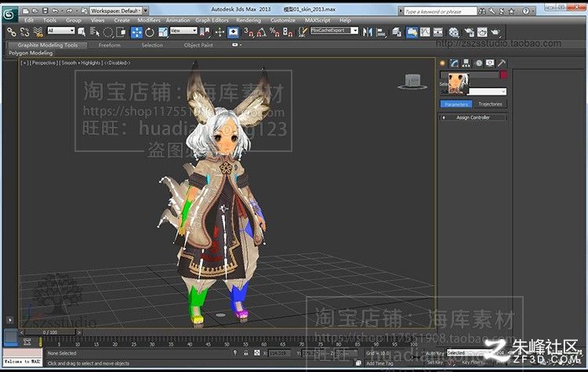588x372 pixels.
Task: Switch to the Object Paint ribbon tab
Action: [x=198, y=45]
